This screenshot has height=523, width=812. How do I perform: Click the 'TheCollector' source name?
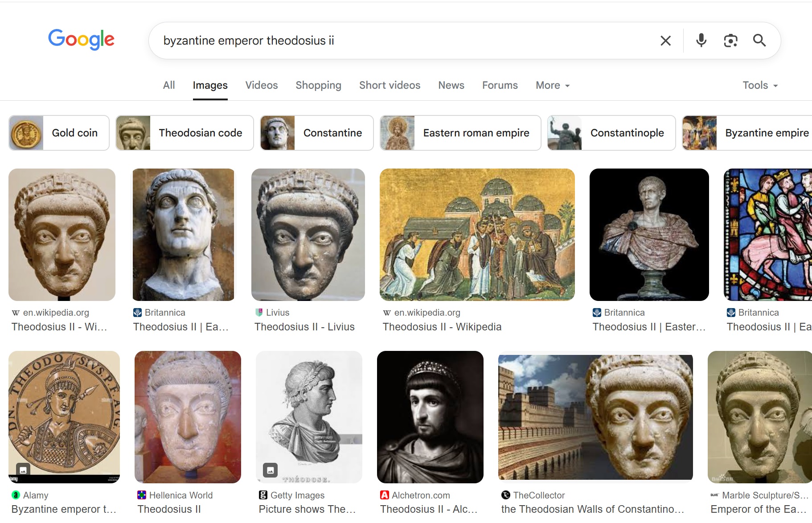(x=539, y=495)
